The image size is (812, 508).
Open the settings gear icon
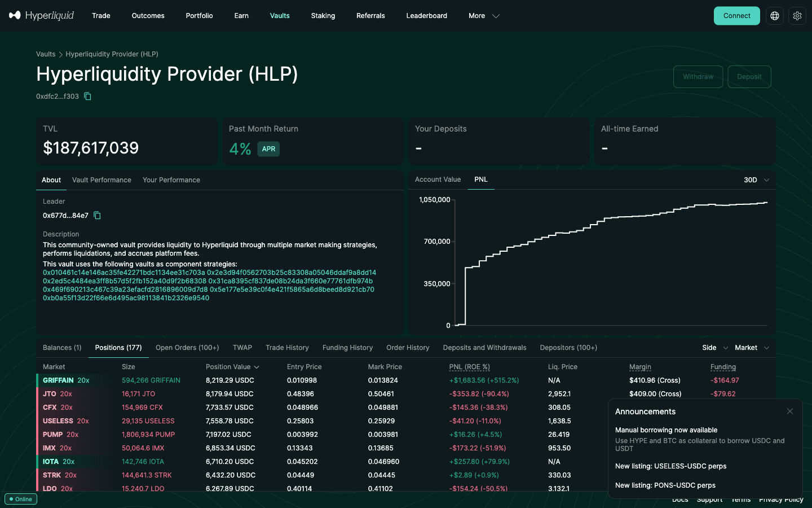tap(797, 16)
